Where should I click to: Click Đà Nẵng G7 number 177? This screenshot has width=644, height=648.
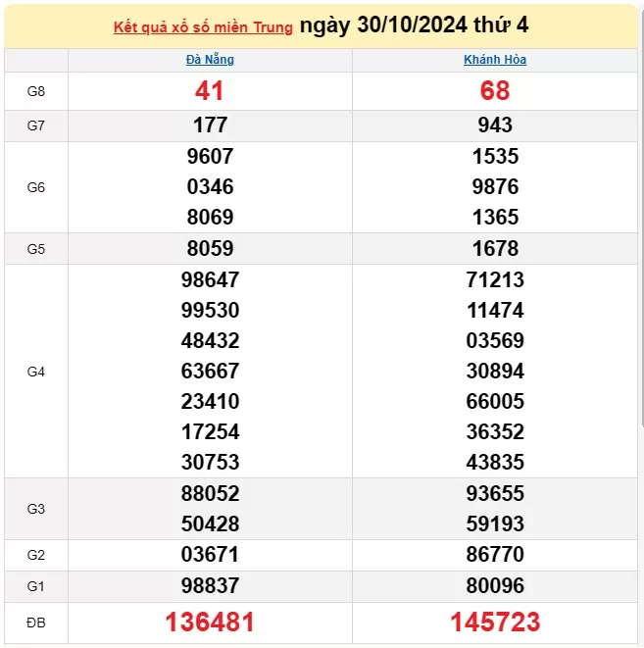tap(210, 125)
